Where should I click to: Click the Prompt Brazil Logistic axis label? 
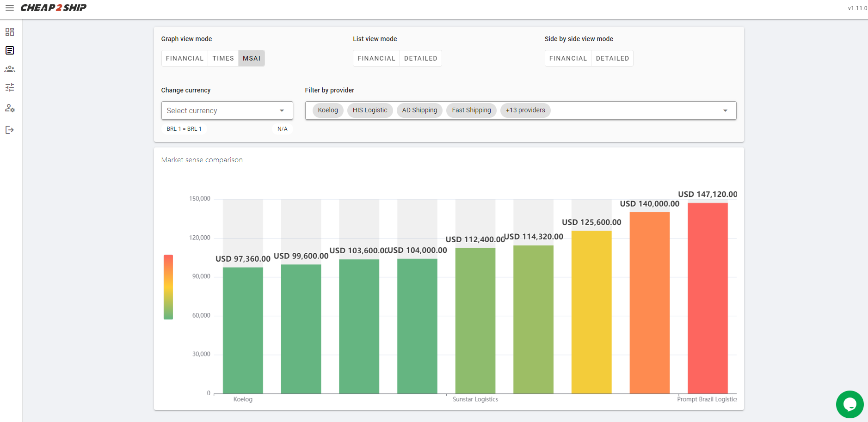click(x=707, y=399)
